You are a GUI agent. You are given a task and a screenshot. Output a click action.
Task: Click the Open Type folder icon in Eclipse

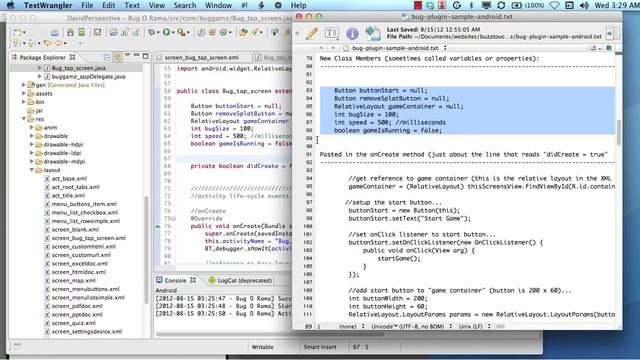tap(243, 32)
